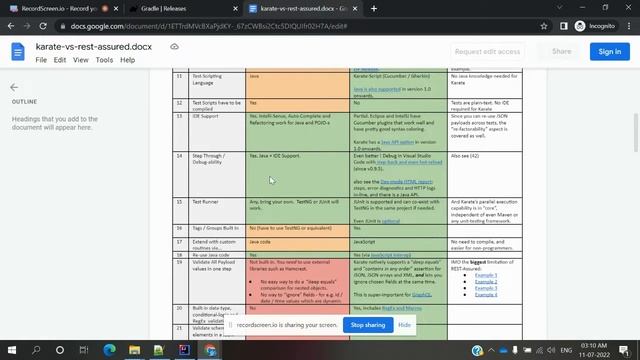Open the Cortana circle icon

pyautogui.click(x=60, y=350)
